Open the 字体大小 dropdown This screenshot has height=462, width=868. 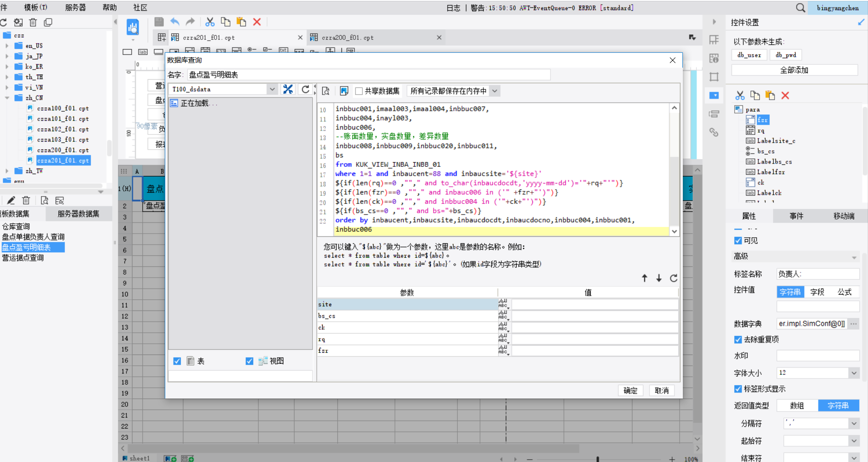click(x=854, y=373)
